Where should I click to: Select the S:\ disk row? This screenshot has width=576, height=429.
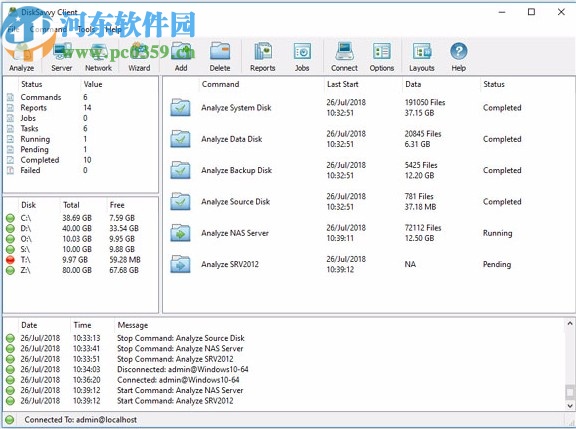point(81,249)
